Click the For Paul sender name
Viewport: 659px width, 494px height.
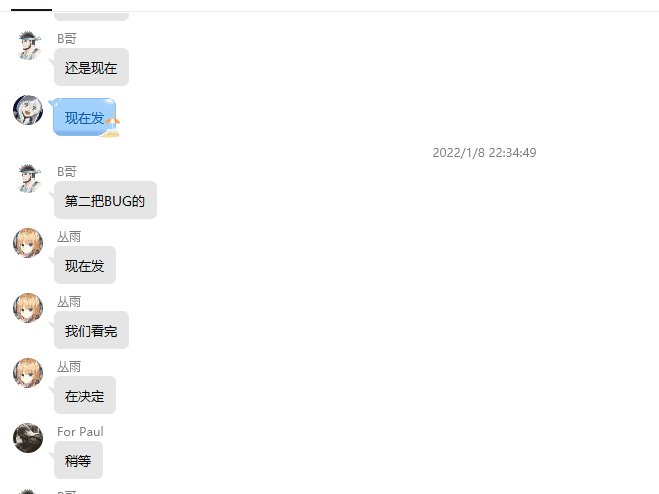coord(80,432)
